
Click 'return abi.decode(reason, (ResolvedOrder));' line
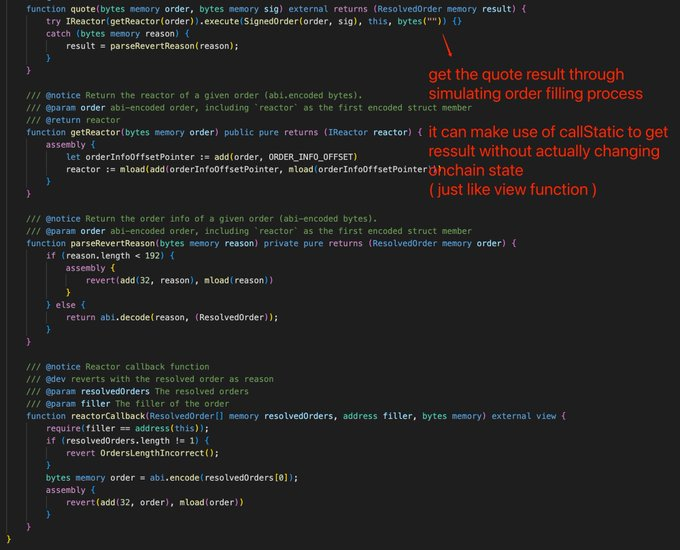point(172,318)
